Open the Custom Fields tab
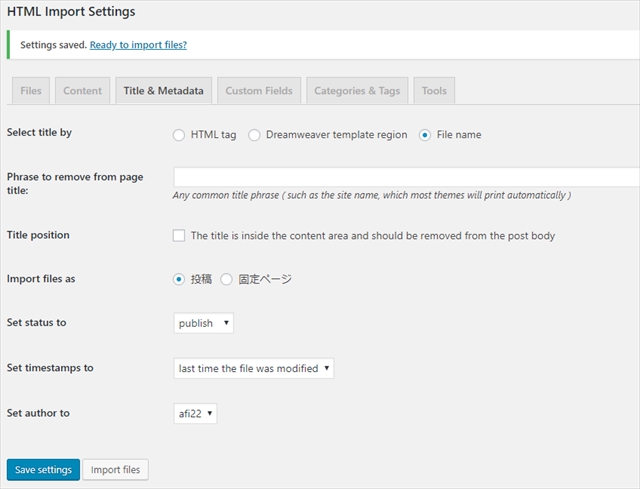Viewport: 640px width, 489px height. (x=258, y=91)
